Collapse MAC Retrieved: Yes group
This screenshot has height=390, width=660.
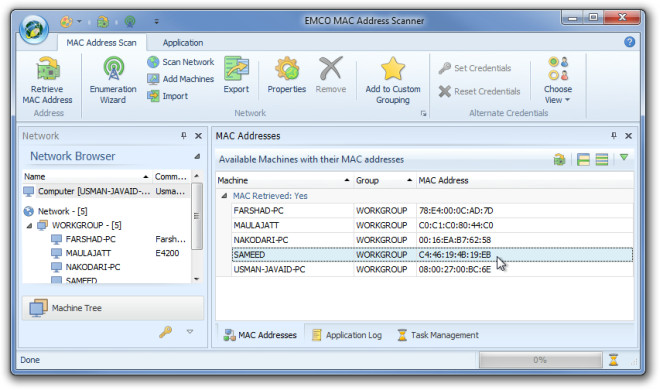coord(224,196)
